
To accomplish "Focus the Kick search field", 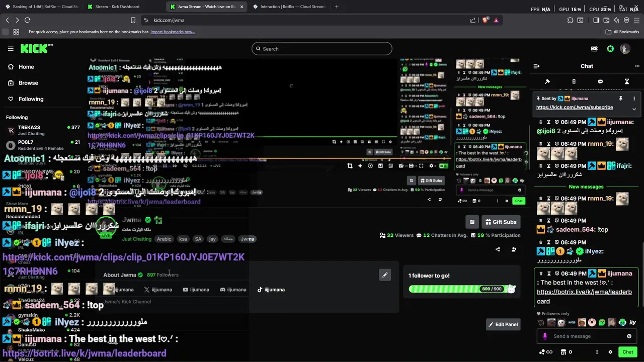I will (x=322, y=49).
